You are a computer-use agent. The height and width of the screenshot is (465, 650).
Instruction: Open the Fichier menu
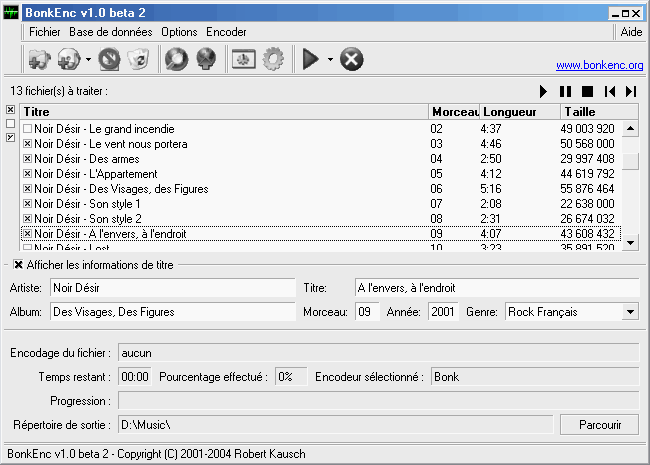pyautogui.click(x=44, y=32)
